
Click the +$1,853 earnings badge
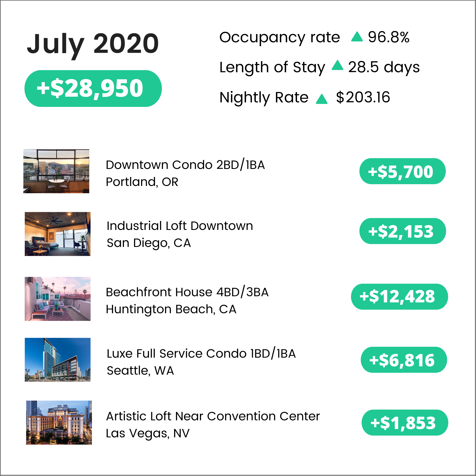[x=405, y=422]
